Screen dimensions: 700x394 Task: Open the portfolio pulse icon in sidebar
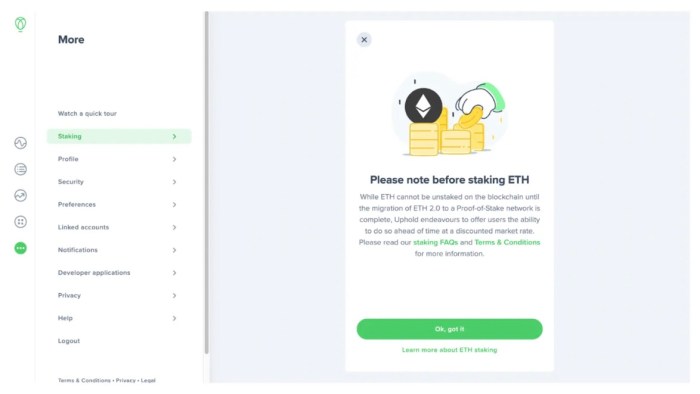point(21,143)
